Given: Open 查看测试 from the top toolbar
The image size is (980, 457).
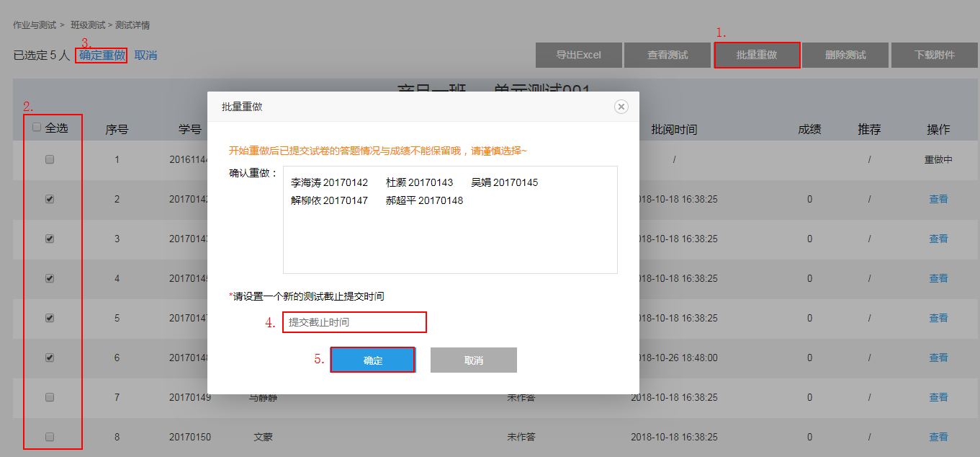Looking at the screenshot, I should tap(667, 55).
